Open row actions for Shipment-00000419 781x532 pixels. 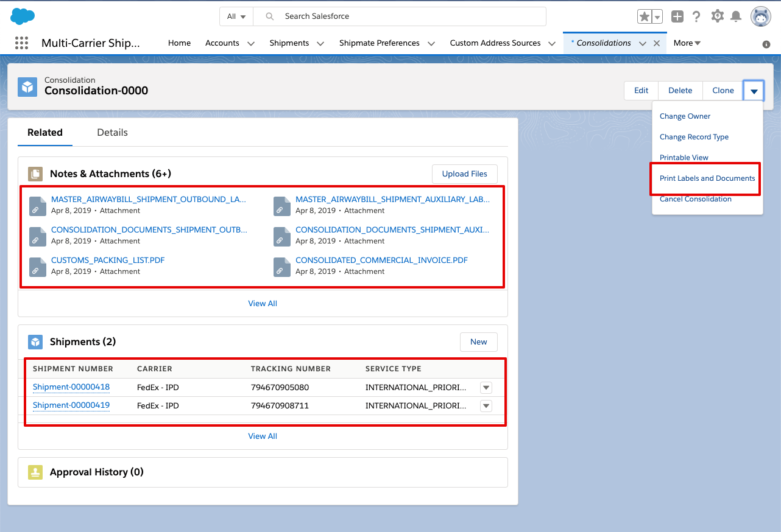coord(486,406)
